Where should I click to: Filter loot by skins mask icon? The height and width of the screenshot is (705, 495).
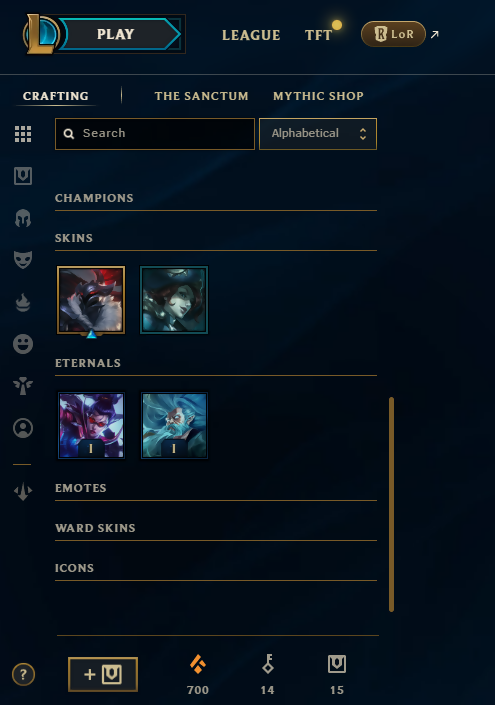point(23,260)
